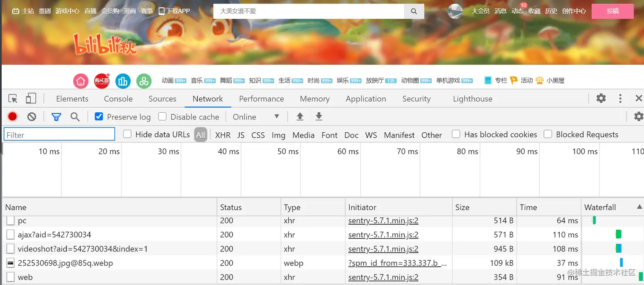Enable the Disable cache checkbox
Image resolution: width=644 pixels, height=285 pixels.
point(162,117)
